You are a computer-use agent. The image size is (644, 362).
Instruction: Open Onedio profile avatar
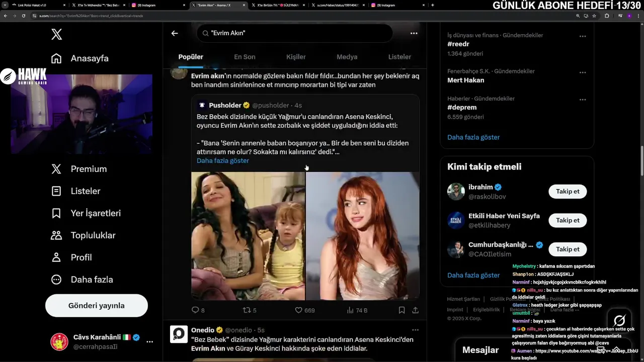pos(179,334)
